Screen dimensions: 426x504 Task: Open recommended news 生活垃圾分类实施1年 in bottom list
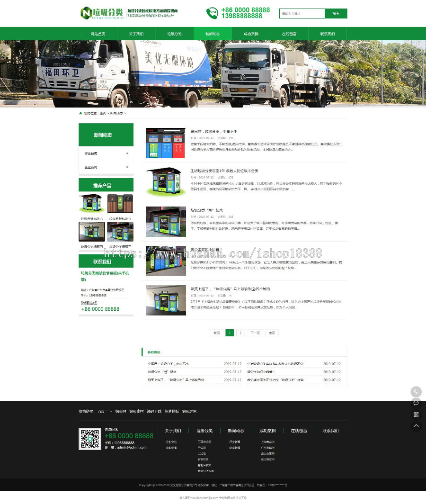(275, 364)
